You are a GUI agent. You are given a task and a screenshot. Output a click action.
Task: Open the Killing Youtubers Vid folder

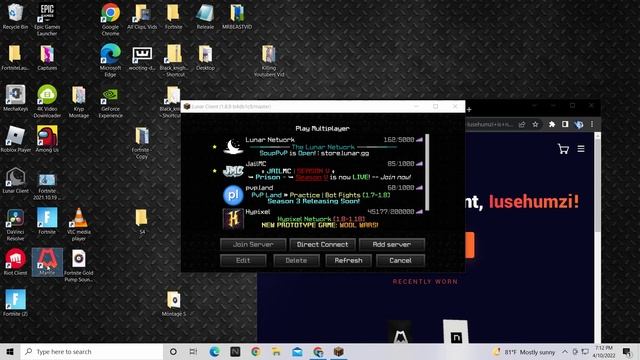pyautogui.click(x=269, y=60)
